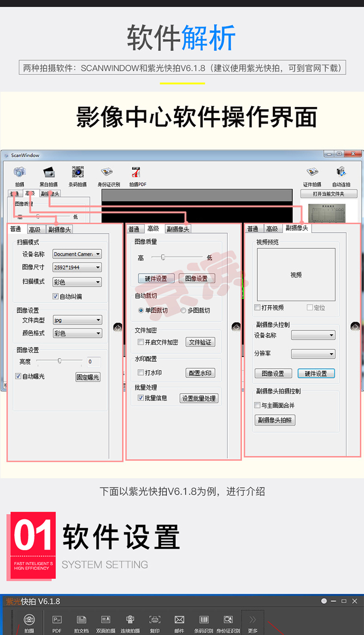Start 自动连拍 from ScanWindow toolbar
364x635 pixels.
(x=341, y=172)
